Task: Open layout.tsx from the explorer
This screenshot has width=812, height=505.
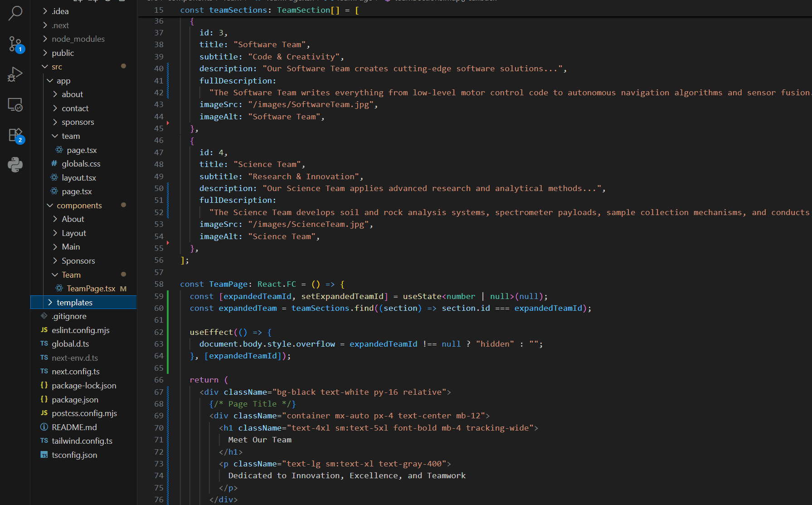Action: click(79, 178)
